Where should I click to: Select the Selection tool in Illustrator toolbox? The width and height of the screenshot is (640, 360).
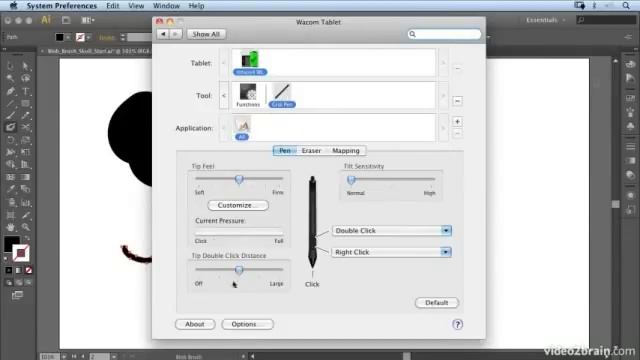pos(11,65)
